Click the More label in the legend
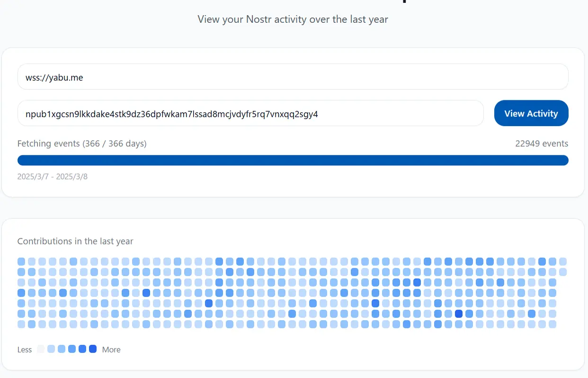This screenshot has height=378, width=588. coord(111,350)
